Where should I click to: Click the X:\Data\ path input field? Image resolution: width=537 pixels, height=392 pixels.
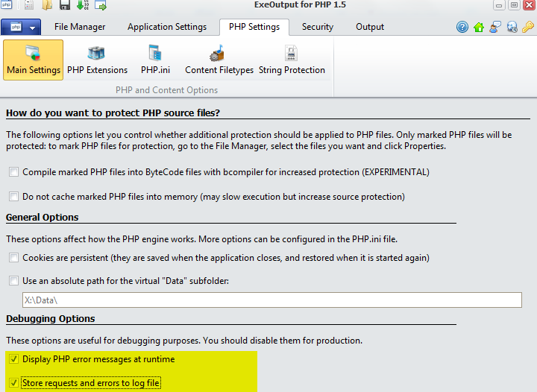272,300
